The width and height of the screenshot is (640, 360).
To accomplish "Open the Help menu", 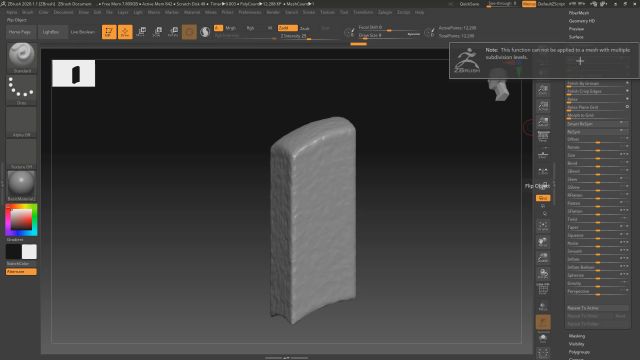I will (419, 13).
